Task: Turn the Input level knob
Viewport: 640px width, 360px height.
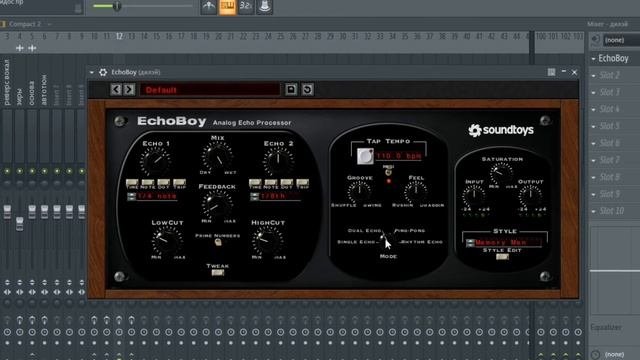Action: [x=473, y=196]
